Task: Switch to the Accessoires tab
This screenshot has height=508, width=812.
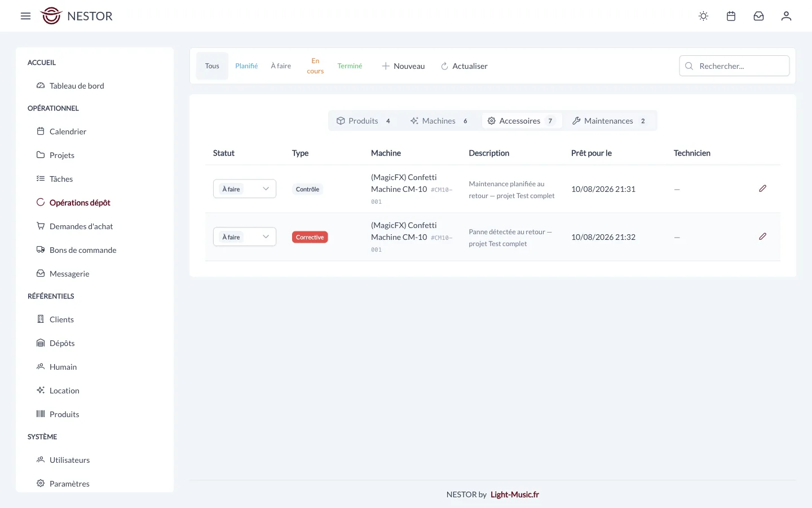Action: [522, 121]
